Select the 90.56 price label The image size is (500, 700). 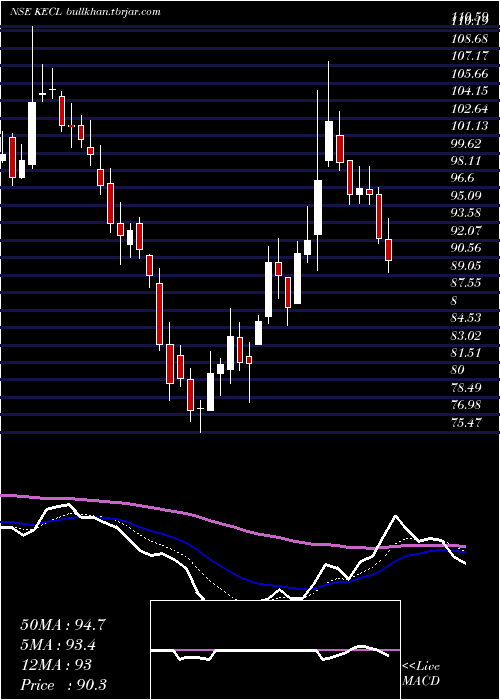click(x=466, y=248)
